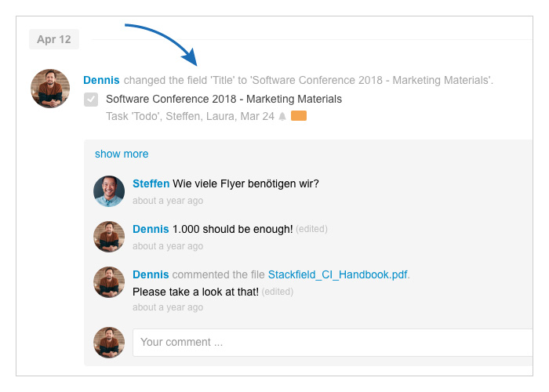Open Dennis's profile link in the title change entry
The image size is (549, 392).
101,80
